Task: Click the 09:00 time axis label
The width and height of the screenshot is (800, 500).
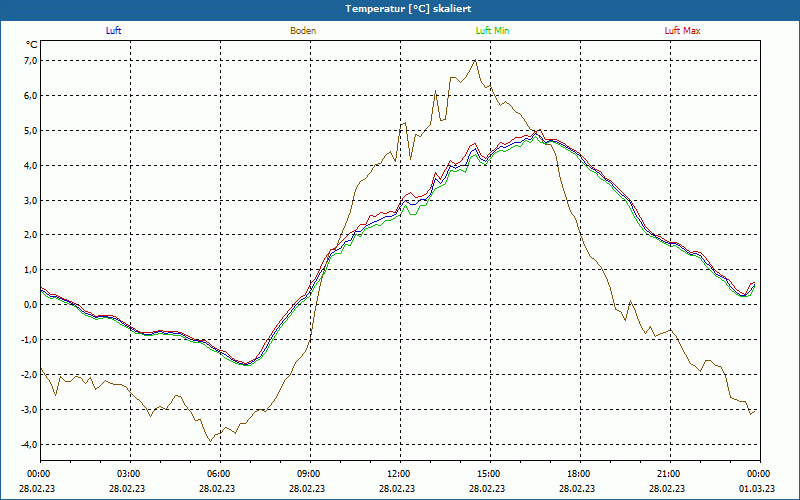Action: [307, 474]
